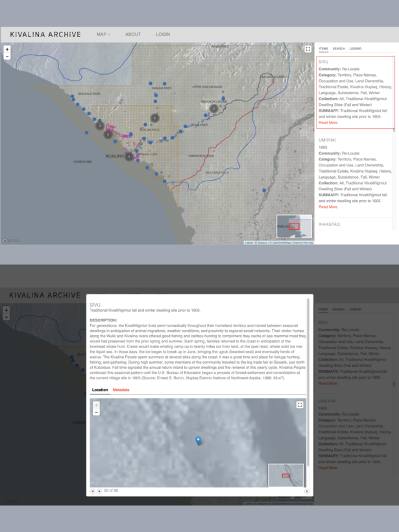Click the SIVU popup vertical scrollbar
Image resolution: width=399 pixels, height=532 pixels.
[308, 383]
